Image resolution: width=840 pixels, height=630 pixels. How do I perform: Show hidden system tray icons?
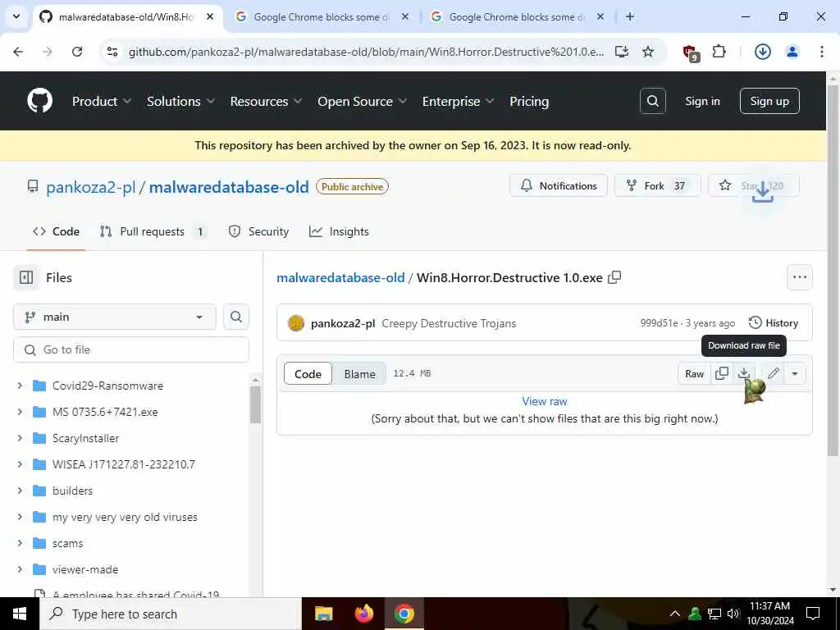[675, 614]
